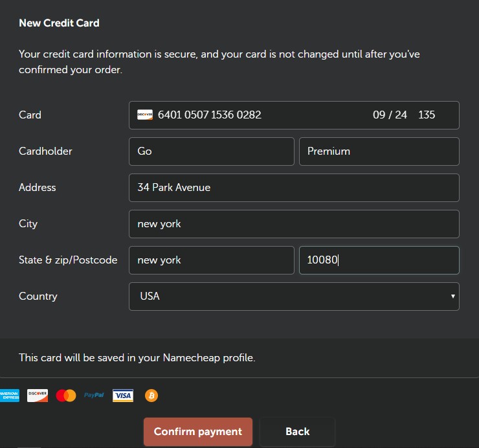Click the Bitcoin icon
Viewport: 479px width, 448px height.
click(151, 396)
